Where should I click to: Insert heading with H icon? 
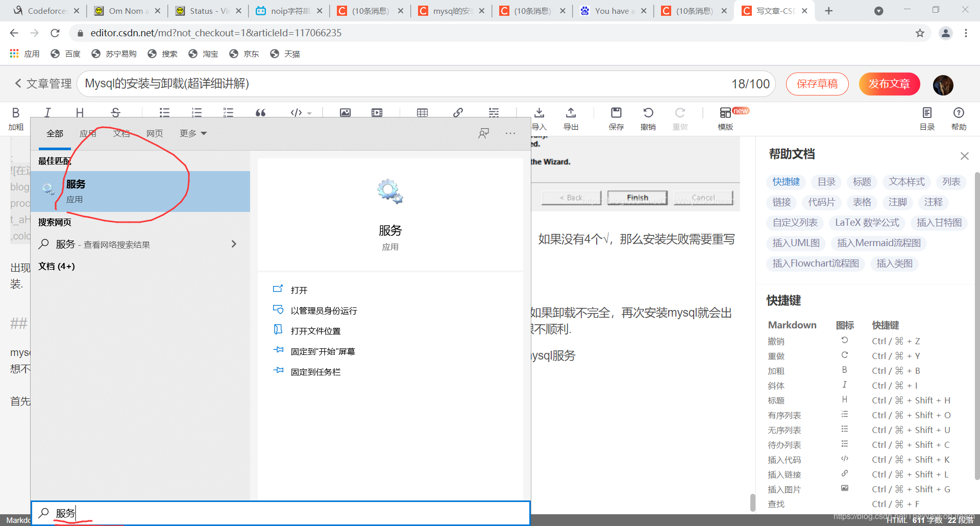pyautogui.click(x=80, y=113)
